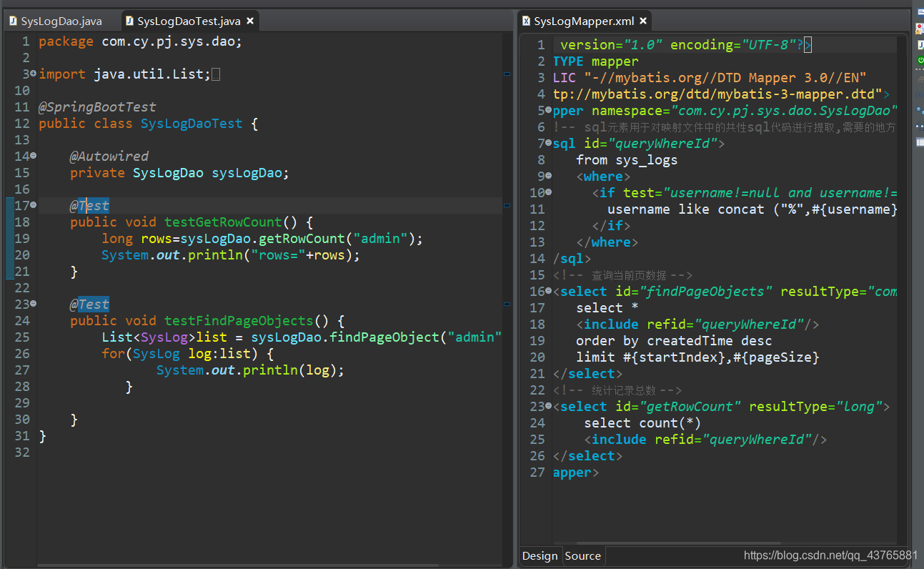This screenshot has height=569, width=924.
Task: Click line number 32 in Java editor gutter
Action: pos(21,452)
